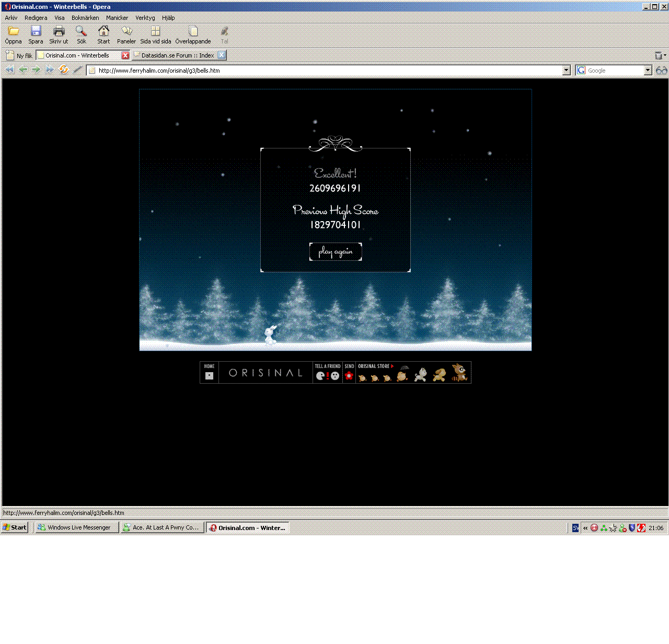Click the Ny flik new tab button
Screen dimensions: 669x644
19,55
